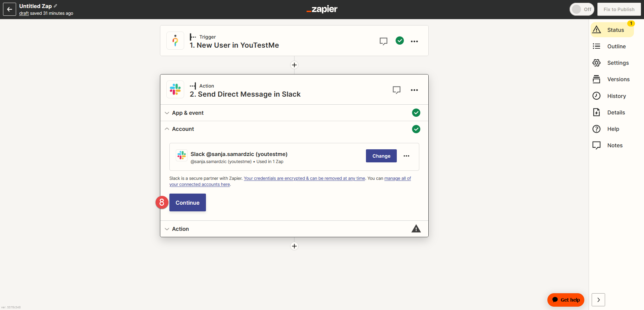Click the Slack account connection icon
The image size is (644, 310).
tap(181, 155)
